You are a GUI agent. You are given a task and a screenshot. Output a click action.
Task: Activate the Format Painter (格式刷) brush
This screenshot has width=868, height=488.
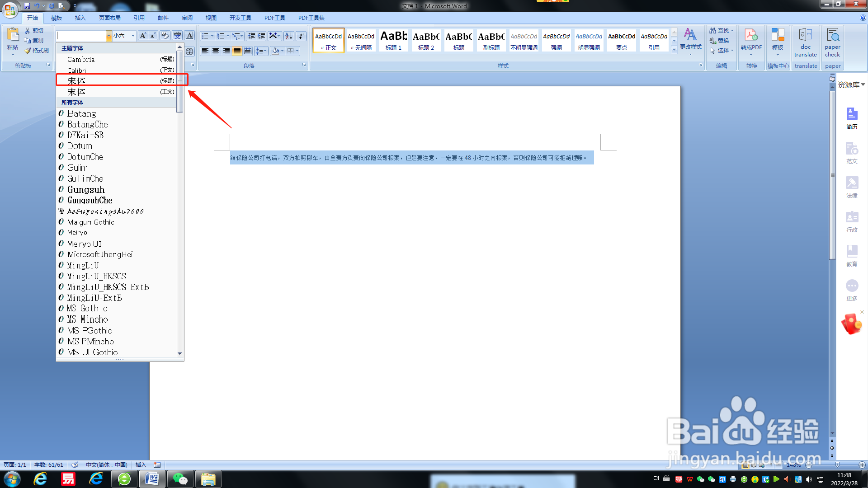[37, 50]
